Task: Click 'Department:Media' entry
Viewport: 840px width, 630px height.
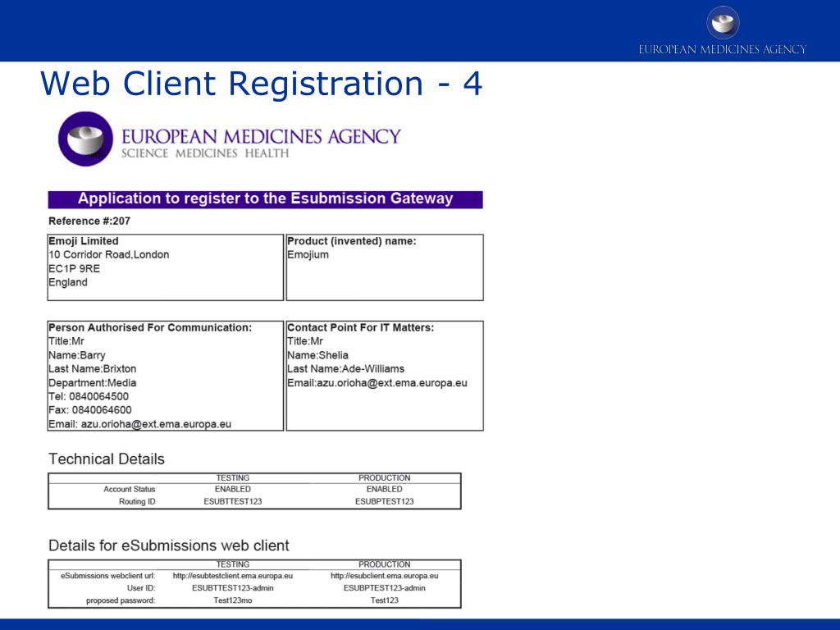Action: point(92,382)
